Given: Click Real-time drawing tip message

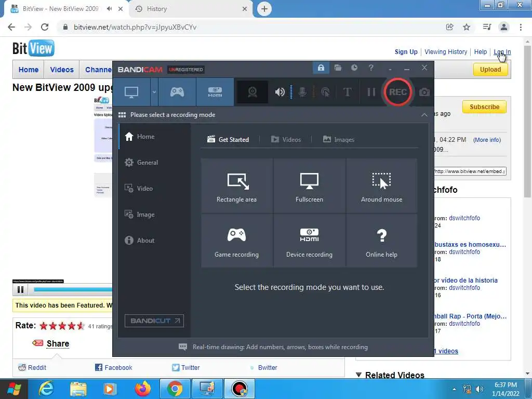Looking at the screenshot, I should pos(273,347).
